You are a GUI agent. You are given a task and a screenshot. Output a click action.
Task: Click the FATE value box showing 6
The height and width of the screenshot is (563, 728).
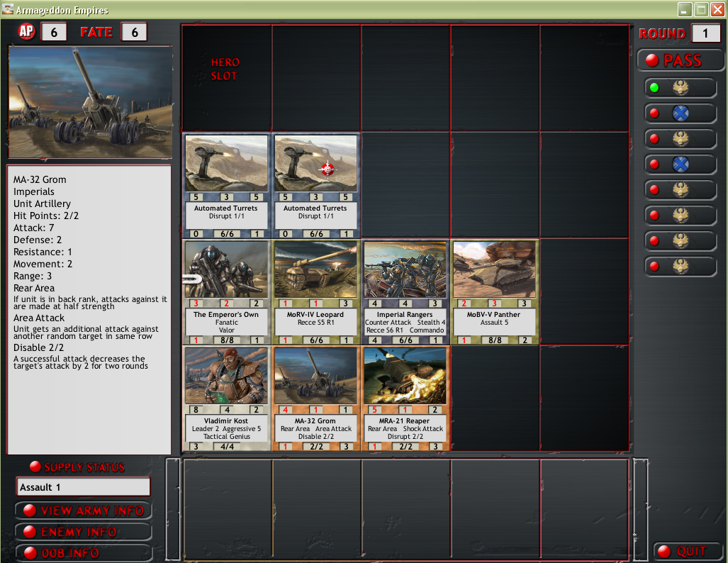[x=134, y=32]
